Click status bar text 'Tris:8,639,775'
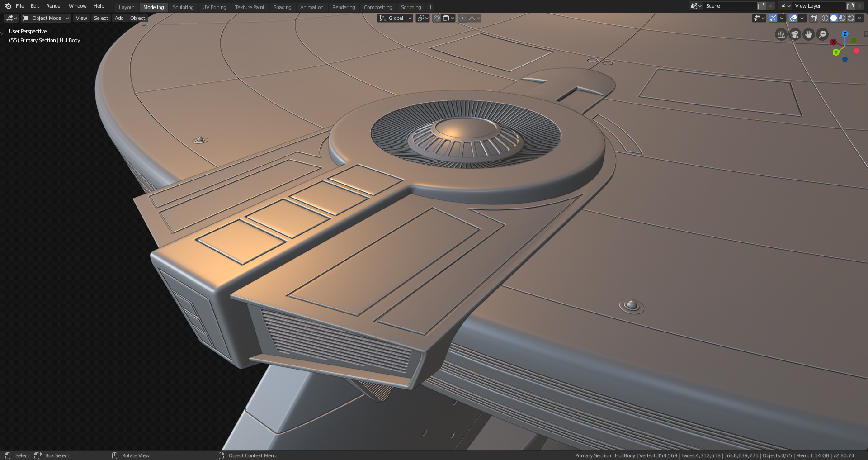The height and width of the screenshot is (460, 868). click(741, 455)
